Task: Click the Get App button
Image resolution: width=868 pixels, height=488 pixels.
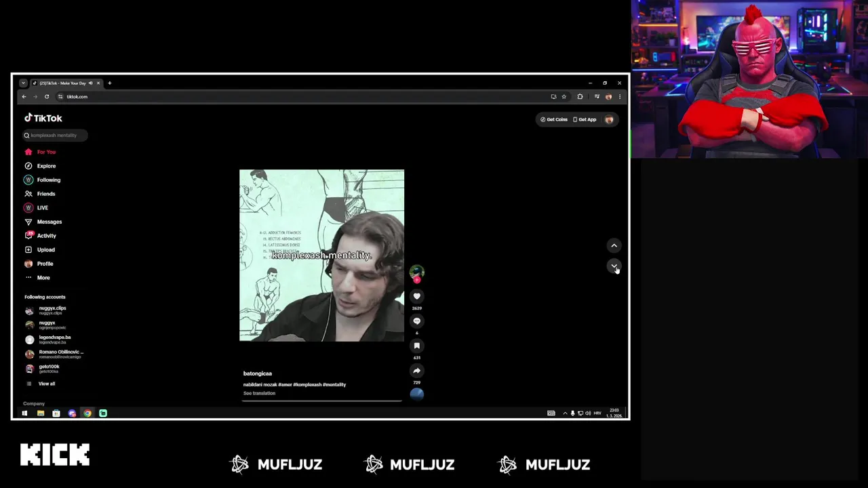Action: (585, 119)
